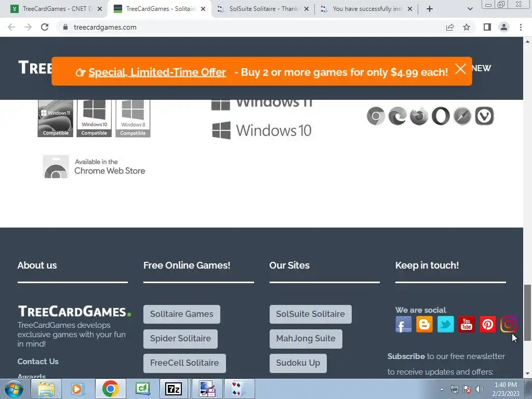Open the Chrome Web Store badge
The height and width of the screenshot is (399, 532).
tap(94, 167)
